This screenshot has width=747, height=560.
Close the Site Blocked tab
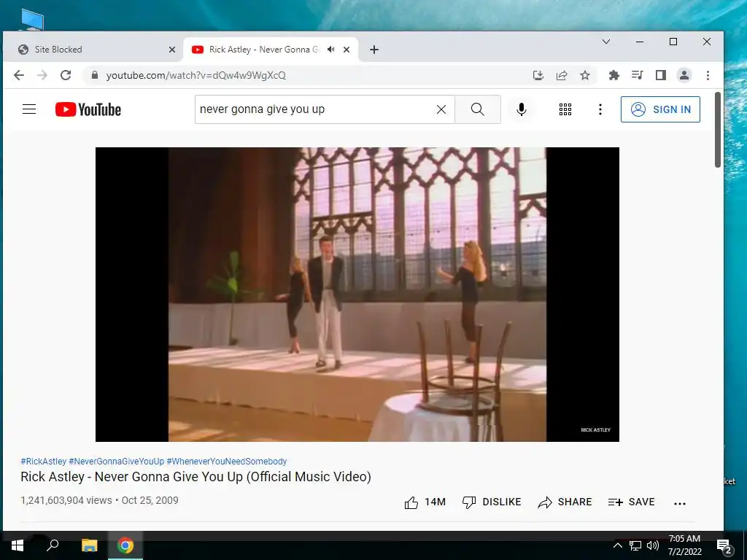click(x=172, y=50)
